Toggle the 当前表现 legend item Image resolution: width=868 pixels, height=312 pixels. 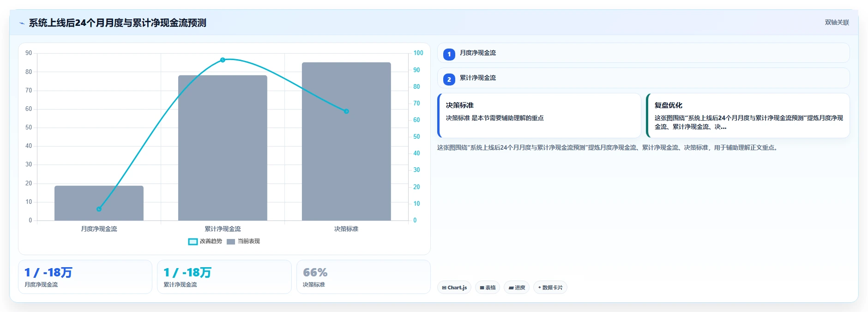pos(243,241)
